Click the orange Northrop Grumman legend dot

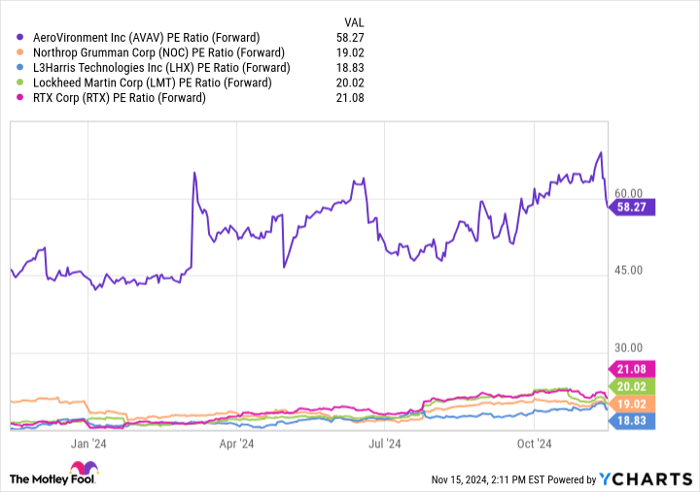(x=20, y=53)
